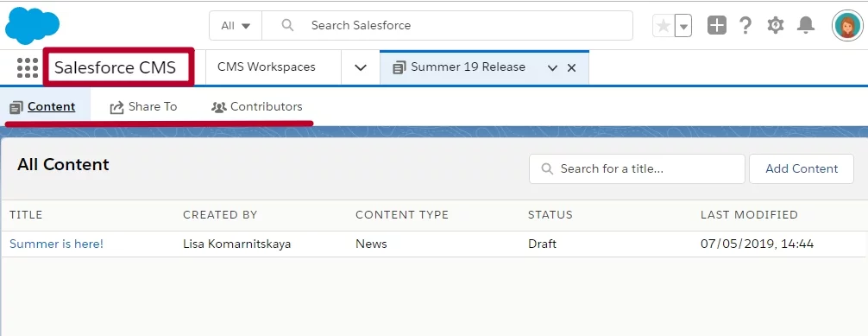Click the Summer 19 Release tab icon
868x336 pixels.
(399, 67)
